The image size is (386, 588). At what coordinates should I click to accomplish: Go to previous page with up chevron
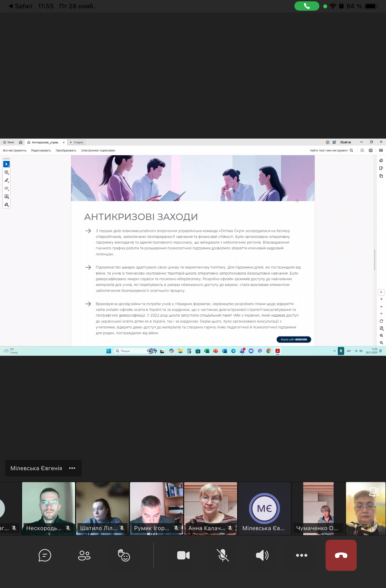[381, 307]
